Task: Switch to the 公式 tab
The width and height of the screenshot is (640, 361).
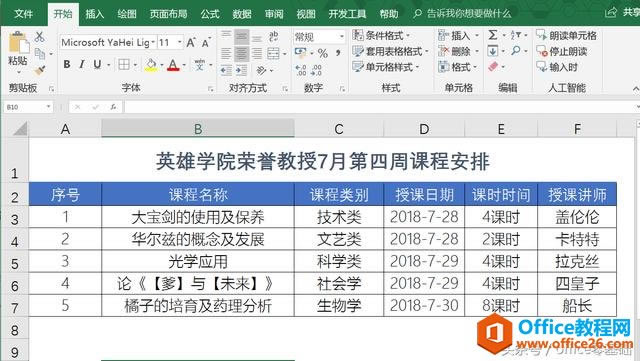Action: point(210,14)
